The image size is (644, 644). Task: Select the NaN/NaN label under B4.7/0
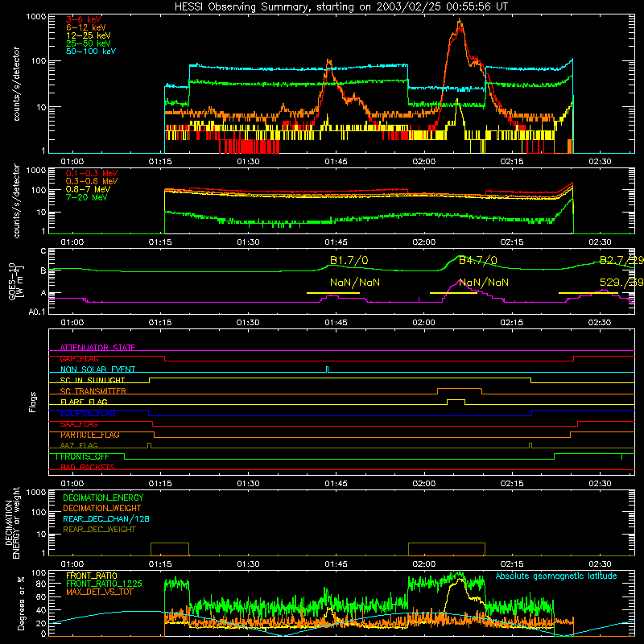coord(484,283)
